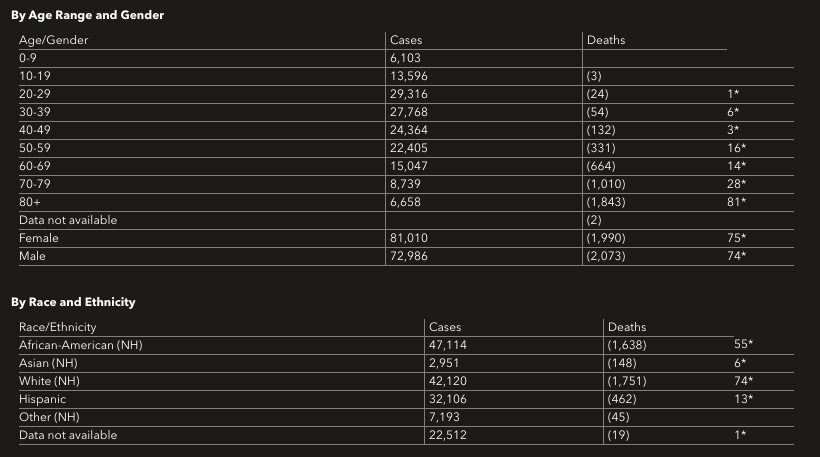The height and width of the screenshot is (457, 820).
Task: Select the 80+ age row label
Action: (30, 202)
